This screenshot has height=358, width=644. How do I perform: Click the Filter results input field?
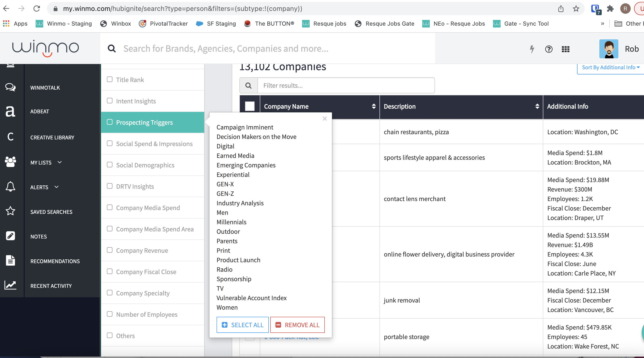[346, 85]
